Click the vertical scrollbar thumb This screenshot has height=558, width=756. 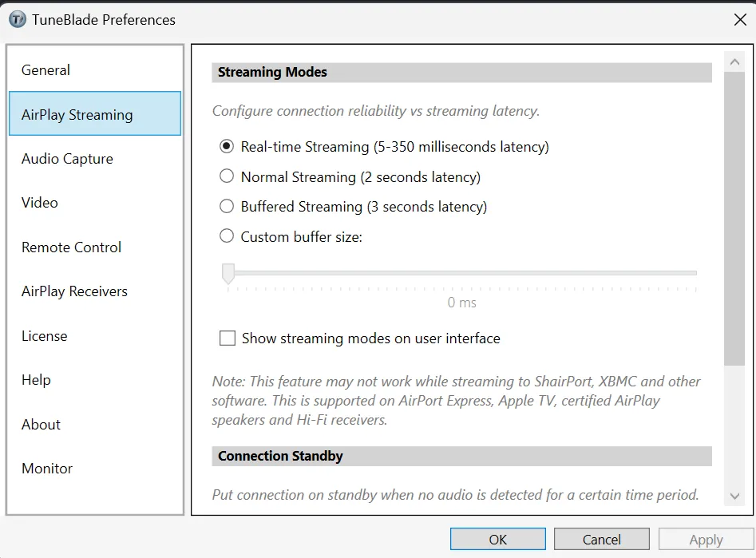tap(734, 219)
